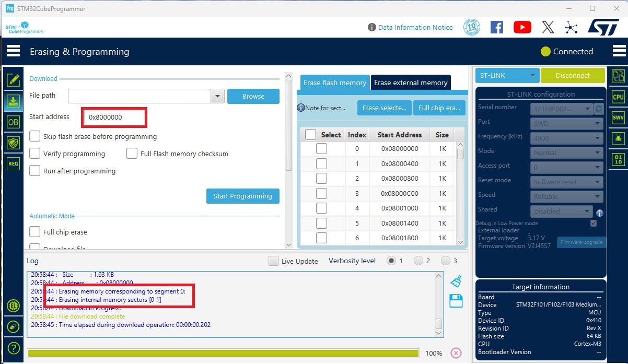This screenshot has width=628, height=364.
Task: Clear the log with the broom icon
Action: pos(456,281)
